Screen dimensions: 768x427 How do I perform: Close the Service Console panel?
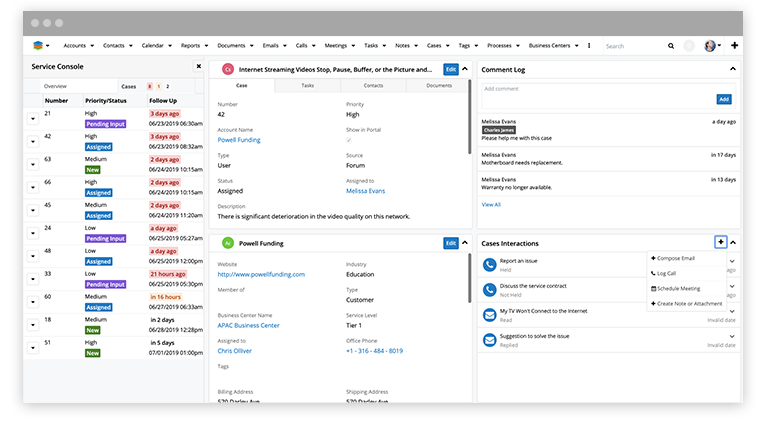click(x=197, y=67)
